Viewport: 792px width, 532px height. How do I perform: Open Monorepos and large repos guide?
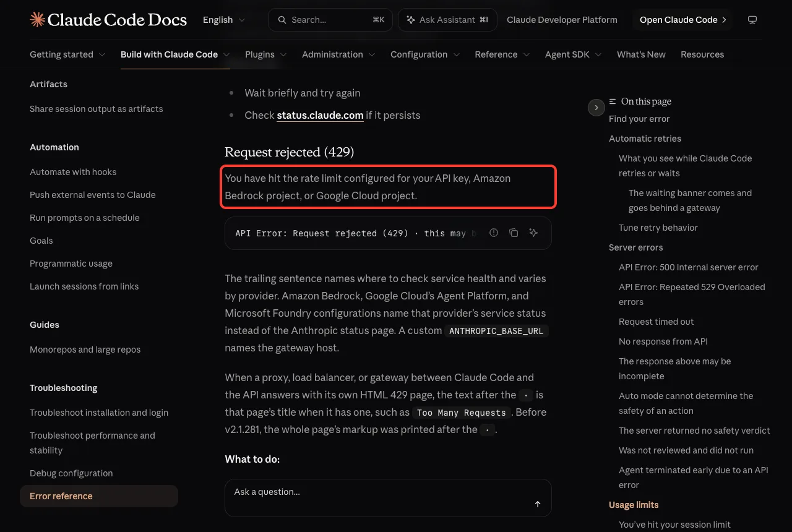85,350
